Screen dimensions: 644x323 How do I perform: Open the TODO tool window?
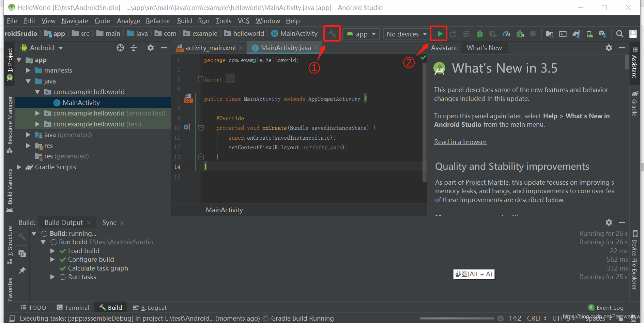click(x=33, y=308)
